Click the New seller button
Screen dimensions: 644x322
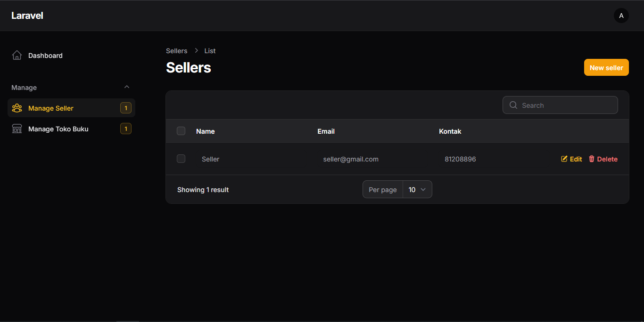coord(606,68)
